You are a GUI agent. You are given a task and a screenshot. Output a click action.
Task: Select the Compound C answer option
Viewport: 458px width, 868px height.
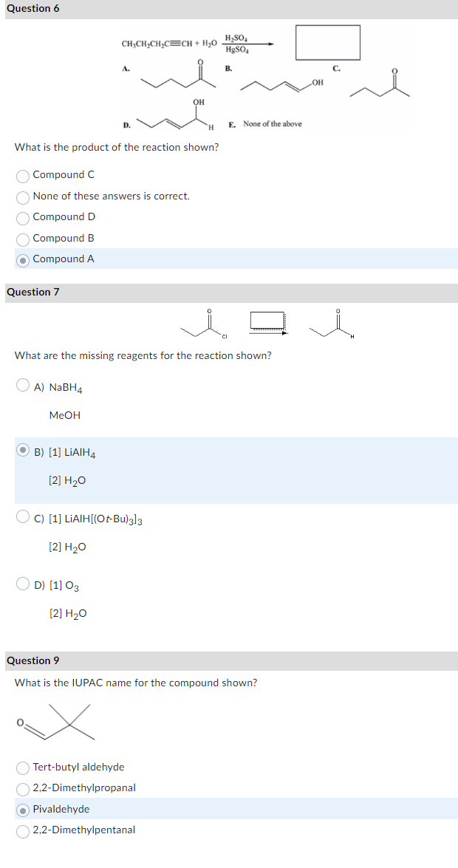[x=22, y=176]
